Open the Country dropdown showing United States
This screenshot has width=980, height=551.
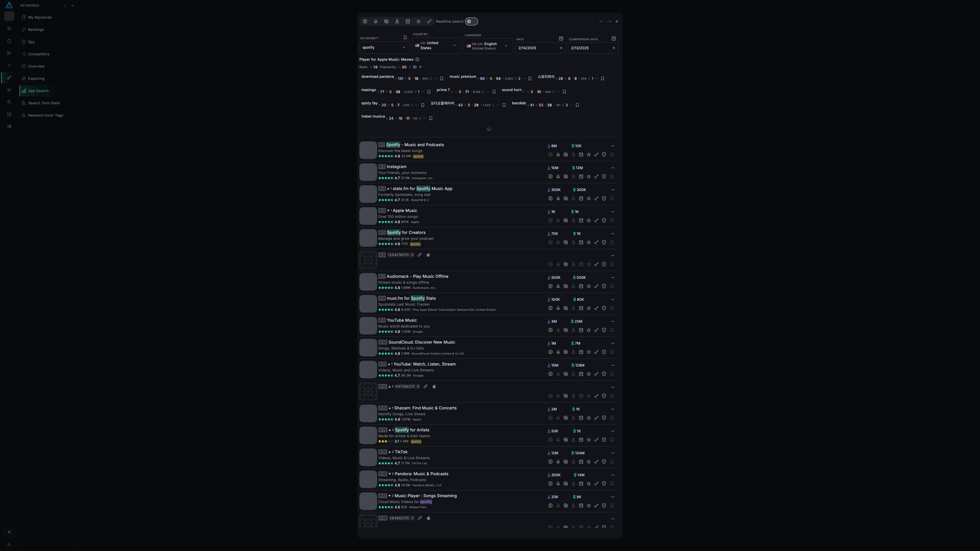[436, 46]
